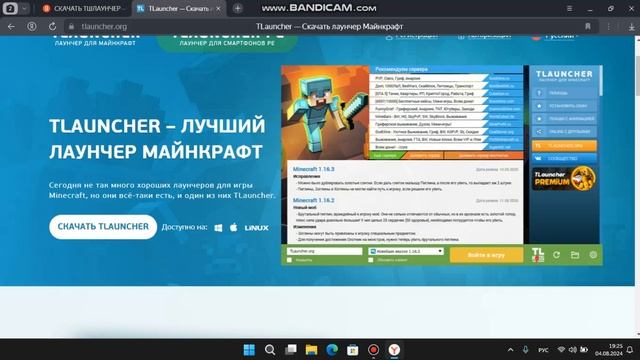The image size is (640, 360).
Task: Choose the LINUX platform icon
Action: [x=257, y=228]
